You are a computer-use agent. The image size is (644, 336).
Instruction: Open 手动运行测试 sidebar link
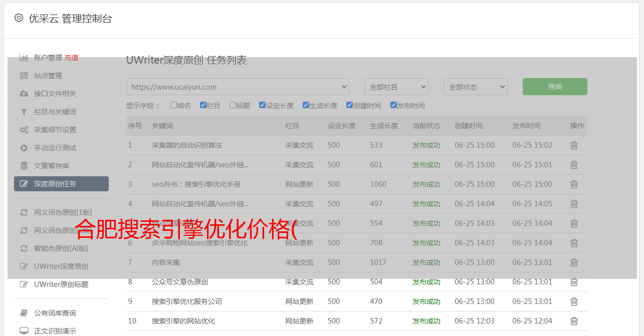click(x=55, y=148)
